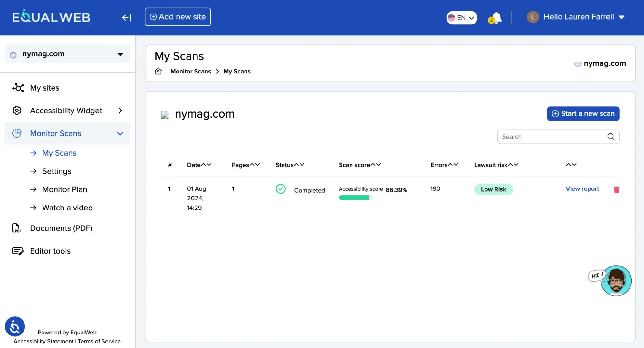Viewport: 644px width, 348px height.
Task: Open Editor tools in the sidebar
Action: [x=50, y=251]
